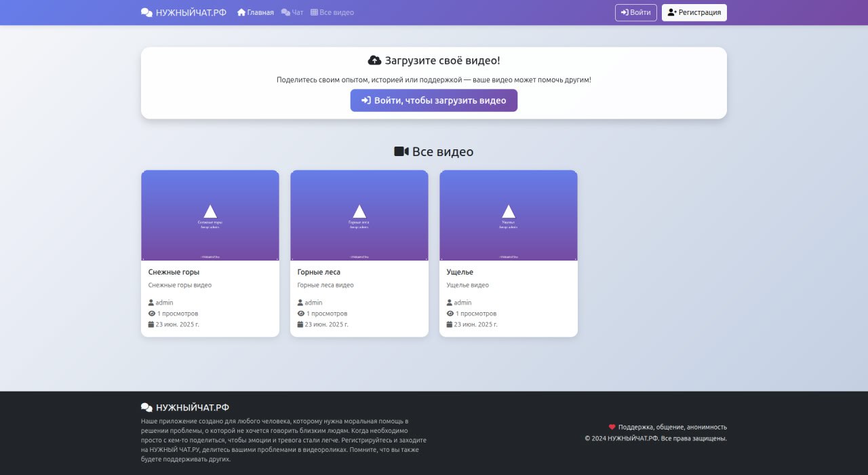868x475 pixels.
Task: Click the calendar icon on Ущелье card
Action: pyautogui.click(x=450, y=324)
